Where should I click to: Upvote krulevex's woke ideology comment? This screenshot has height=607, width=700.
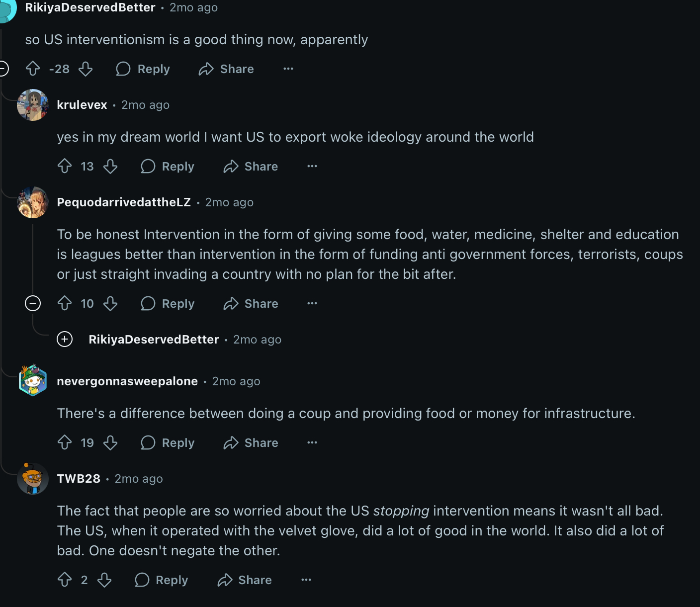pyautogui.click(x=65, y=166)
